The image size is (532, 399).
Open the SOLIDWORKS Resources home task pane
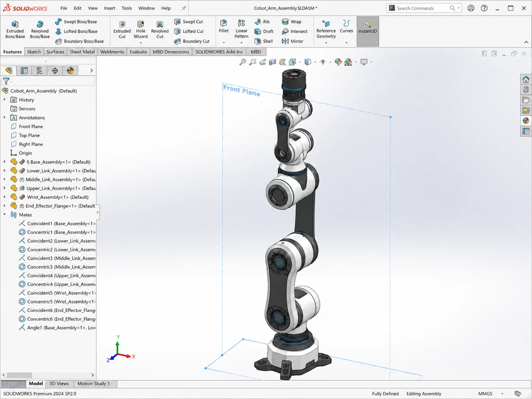point(526,79)
